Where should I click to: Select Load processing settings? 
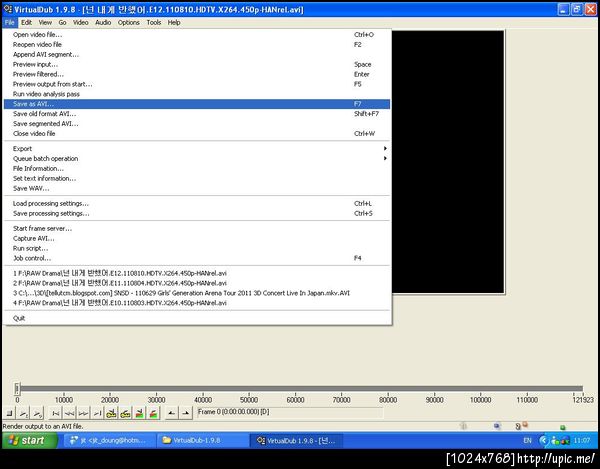[x=197, y=204]
